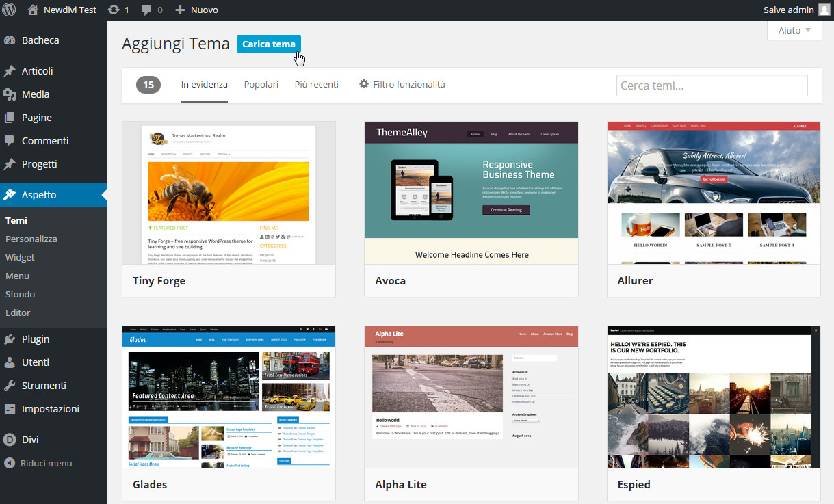Open the Divi icon in sidebar
The width and height of the screenshot is (834, 504).
[x=10, y=440]
